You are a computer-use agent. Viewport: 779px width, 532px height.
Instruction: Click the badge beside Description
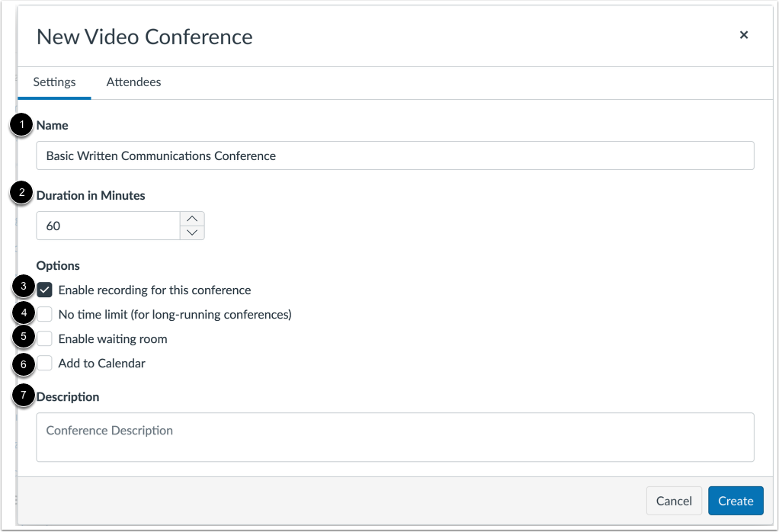tap(22, 396)
